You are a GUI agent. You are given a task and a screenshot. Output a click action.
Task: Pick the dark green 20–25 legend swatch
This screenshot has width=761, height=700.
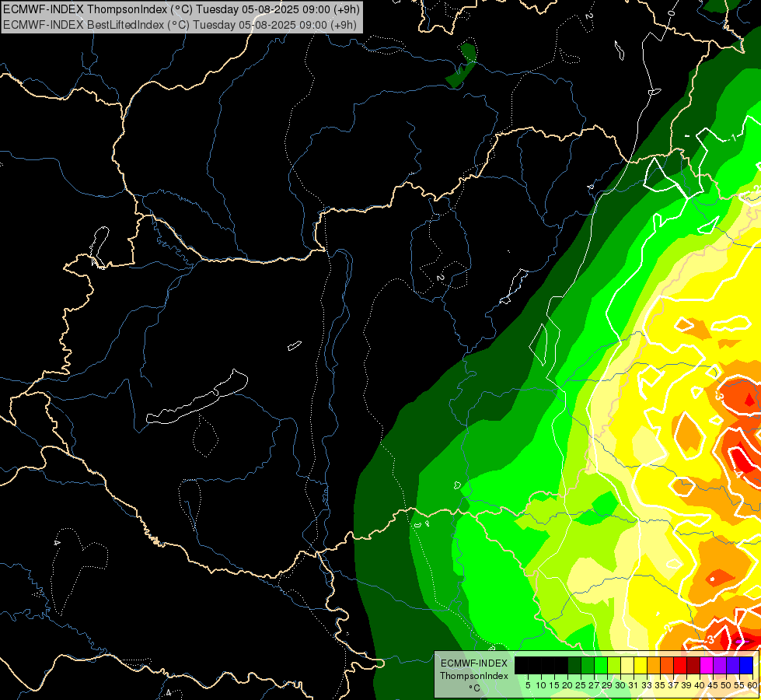tap(574, 666)
